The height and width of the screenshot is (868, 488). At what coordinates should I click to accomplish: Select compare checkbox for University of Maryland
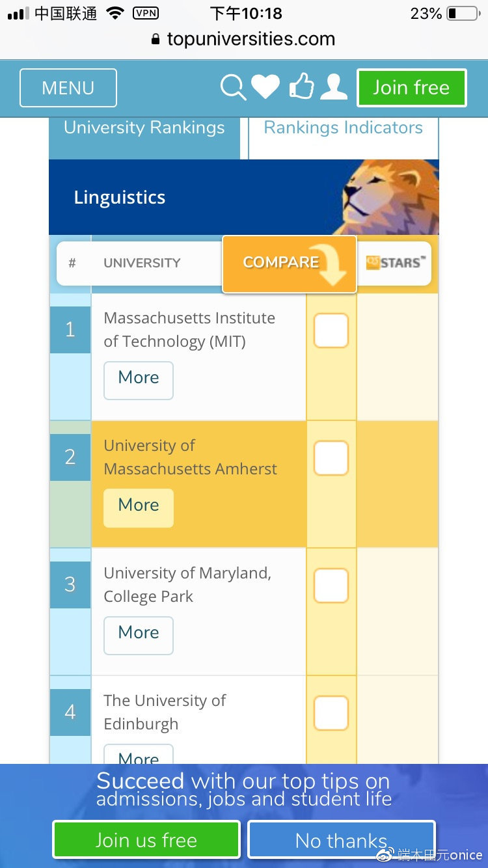point(331,586)
